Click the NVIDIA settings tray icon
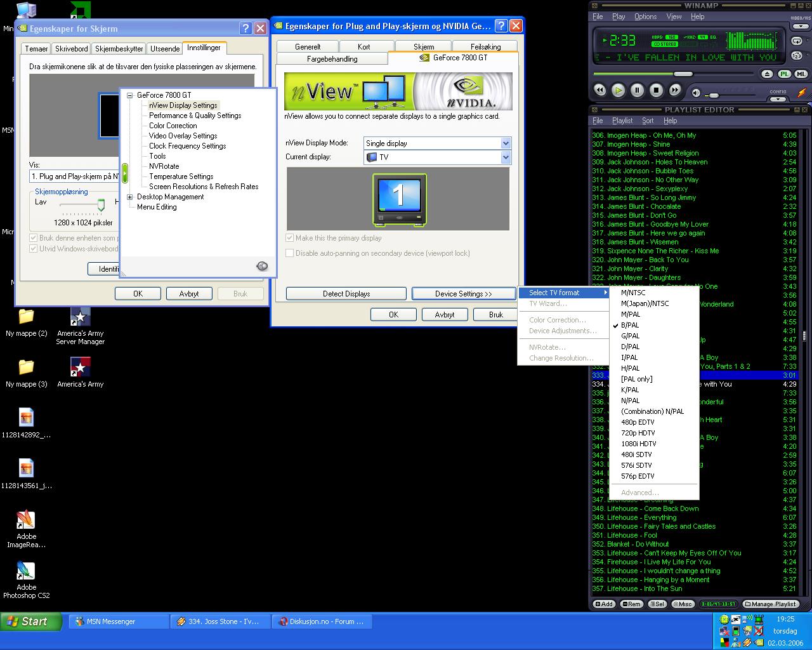812x650 pixels. pyautogui.click(x=759, y=642)
